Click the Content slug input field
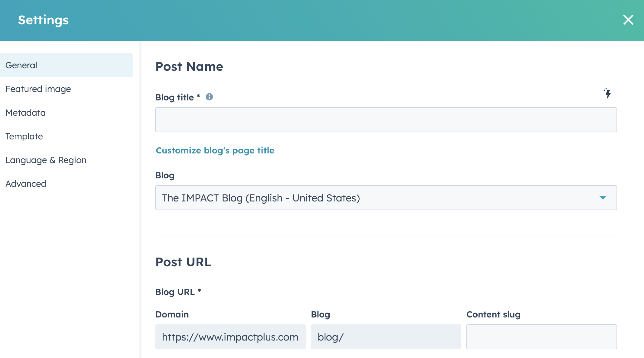Screen dimensions: 644x358 (x=541, y=337)
